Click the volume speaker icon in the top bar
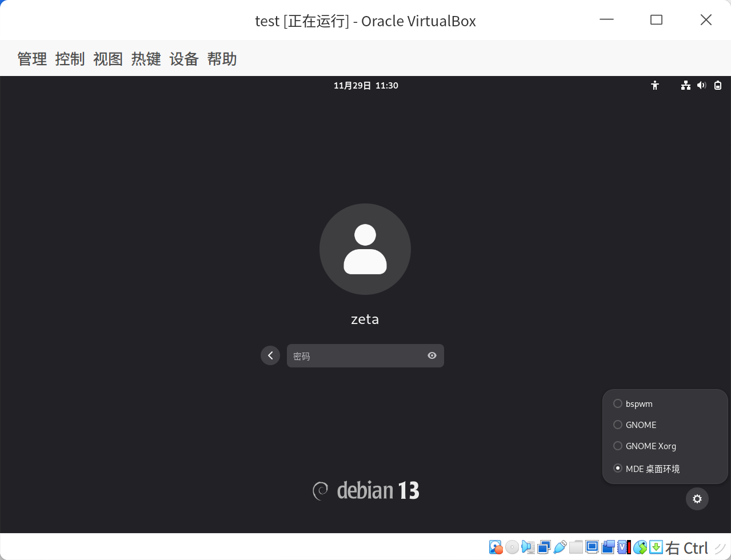Screen dimensions: 731x560 tap(702, 86)
